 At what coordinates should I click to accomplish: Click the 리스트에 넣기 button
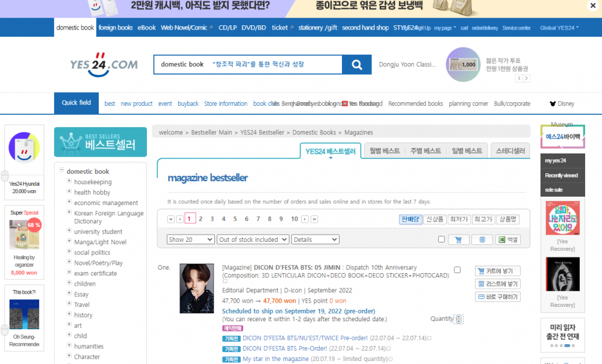498,284
